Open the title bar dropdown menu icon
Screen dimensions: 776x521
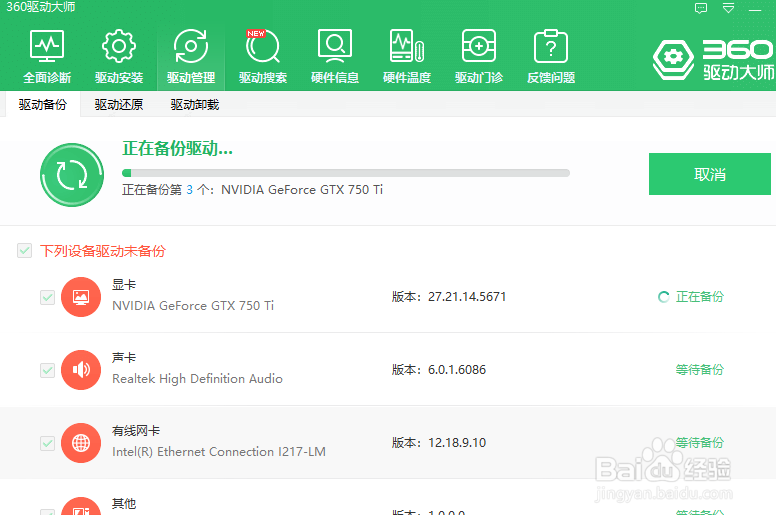point(728,8)
